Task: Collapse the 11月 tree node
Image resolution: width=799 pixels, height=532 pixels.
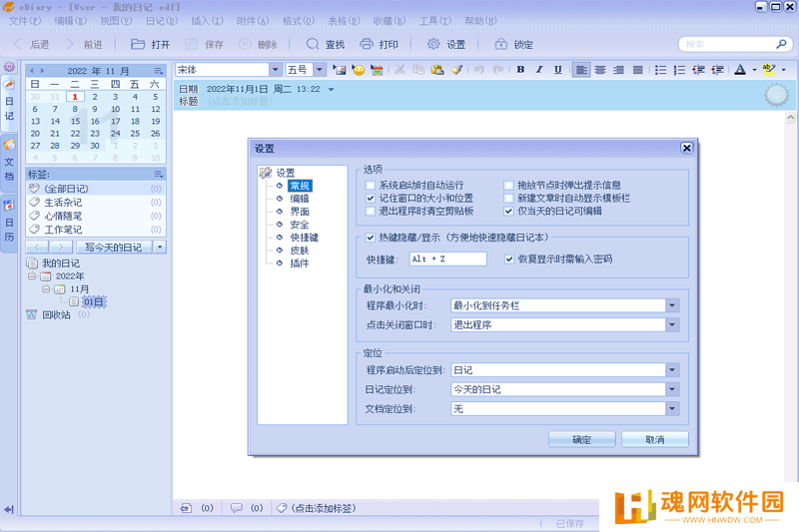Action: [x=46, y=289]
